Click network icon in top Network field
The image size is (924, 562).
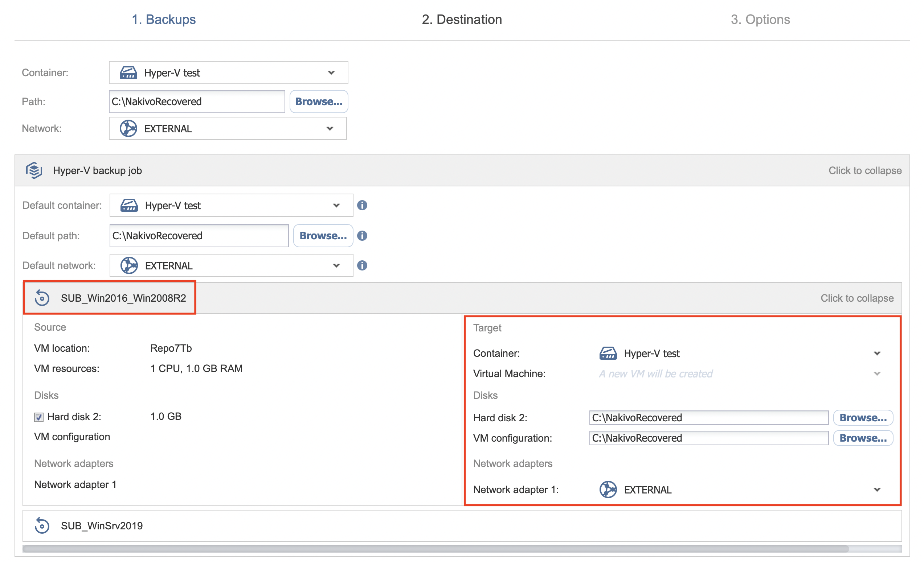pyautogui.click(x=128, y=128)
